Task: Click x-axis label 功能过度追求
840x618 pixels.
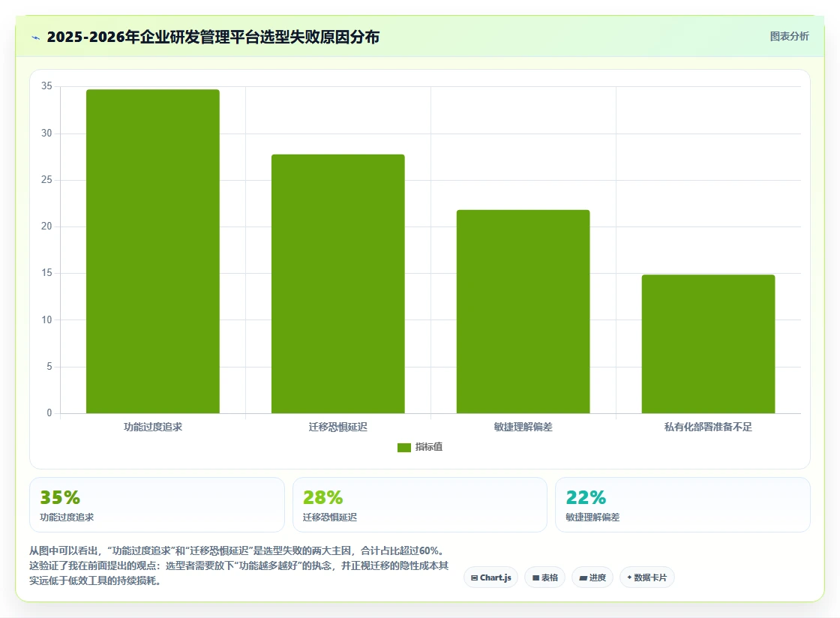Action: click(153, 427)
